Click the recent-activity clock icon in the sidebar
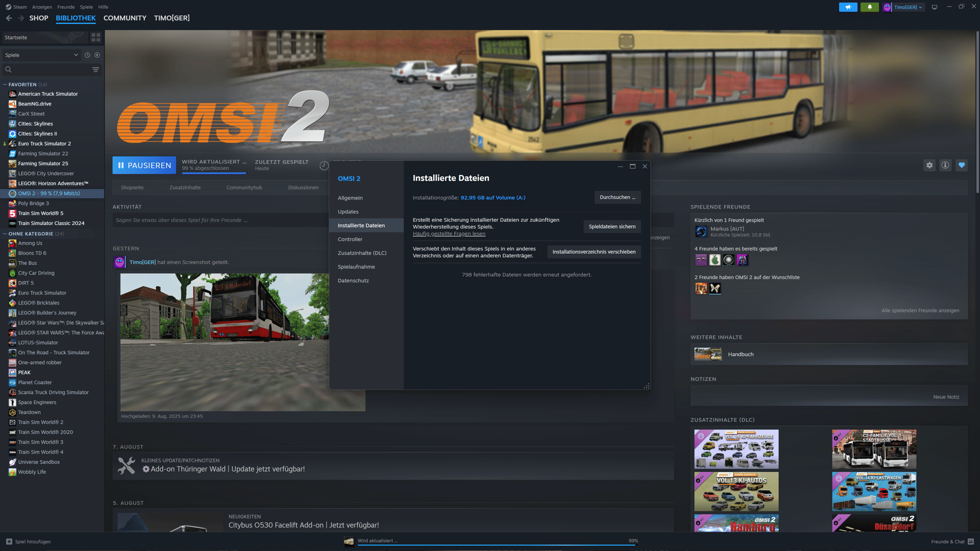 (x=87, y=55)
